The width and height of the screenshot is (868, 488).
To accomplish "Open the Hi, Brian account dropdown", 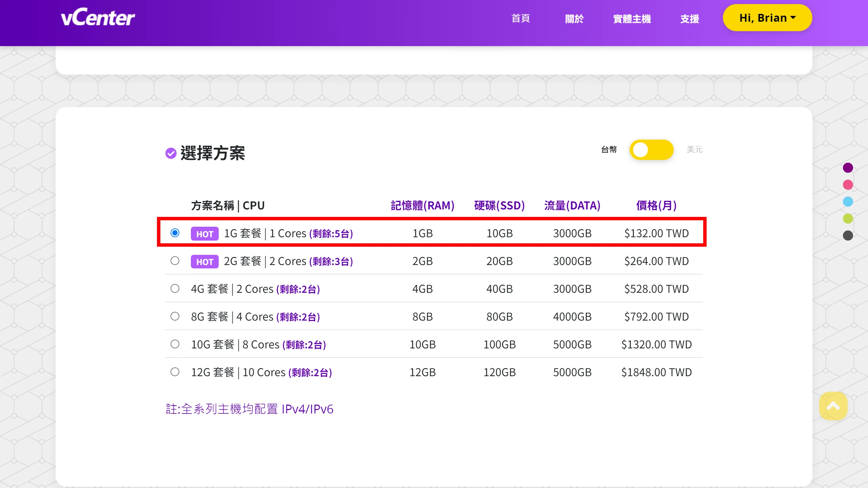I will [x=767, y=18].
